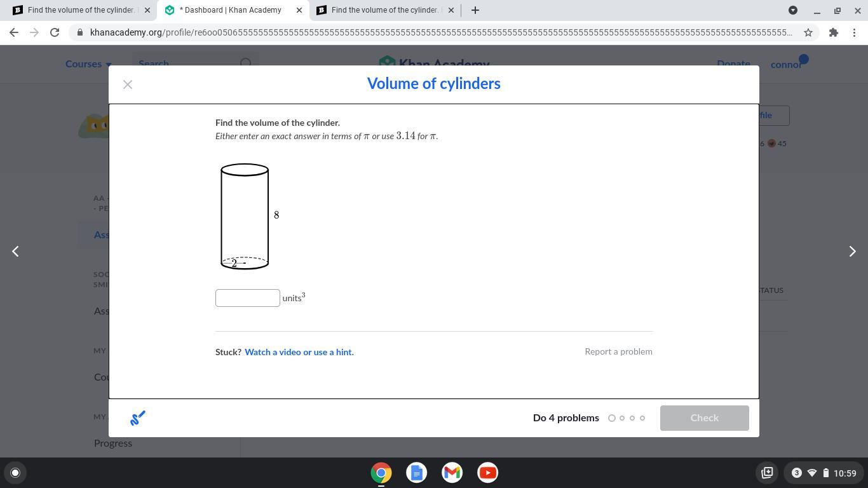Click the first problem progress circle
The height and width of the screenshot is (488, 868).
pyautogui.click(x=612, y=418)
